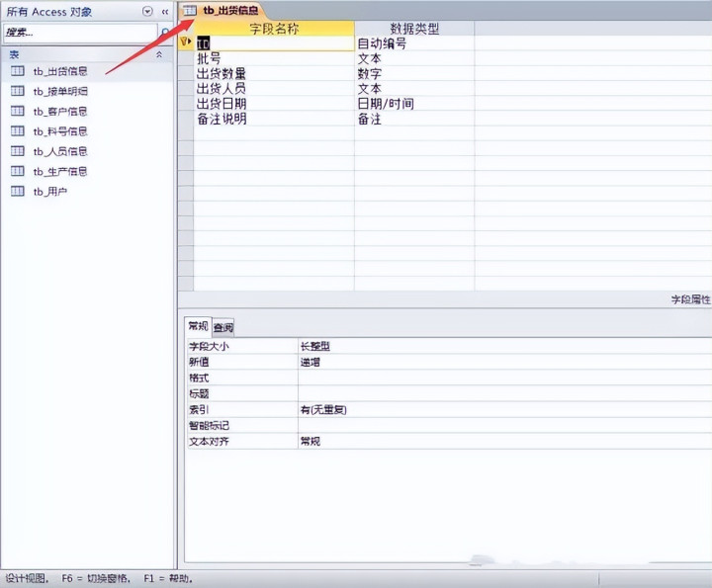Screen dimensions: 712x588
Task: Click the row selector beside 出货数量
Action: pyautogui.click(x=186, y=73)
